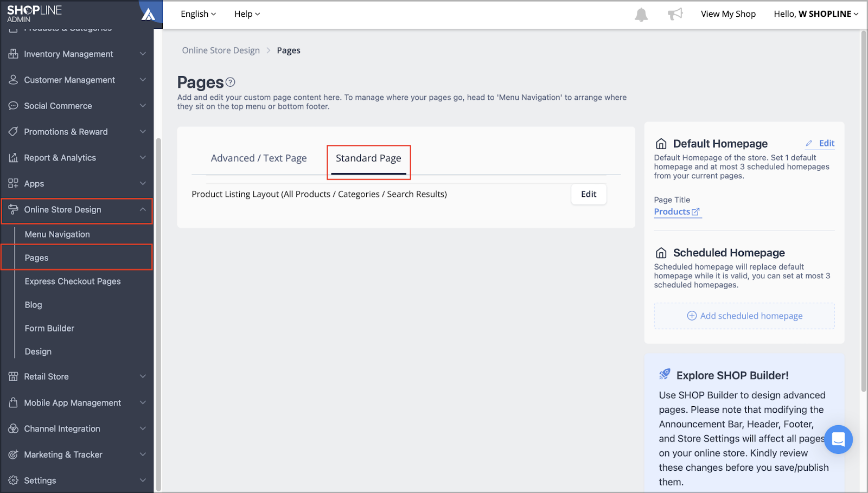Open Form Builder in the sidebar

(49, 328)
